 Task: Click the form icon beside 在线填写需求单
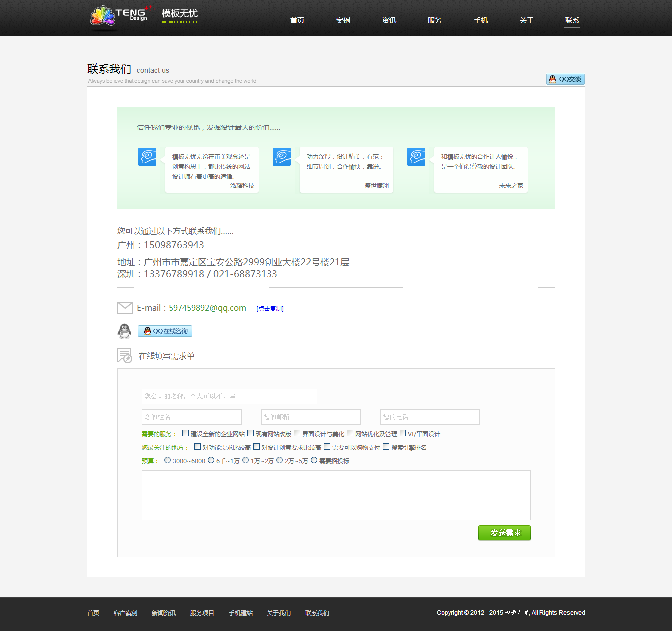[124, 356]
